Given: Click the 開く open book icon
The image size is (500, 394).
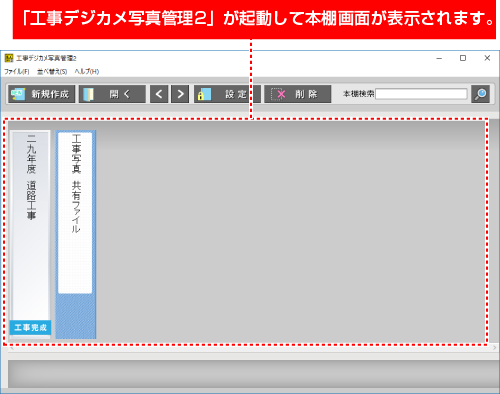Looking at the screenshot, I should click(89, 94).
